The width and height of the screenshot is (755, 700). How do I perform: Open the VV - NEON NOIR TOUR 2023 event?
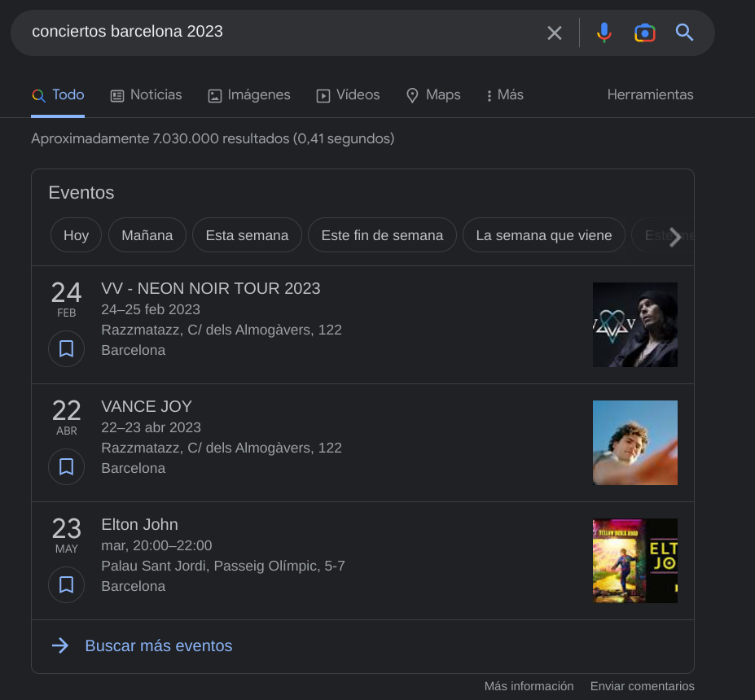click(211, 289)
